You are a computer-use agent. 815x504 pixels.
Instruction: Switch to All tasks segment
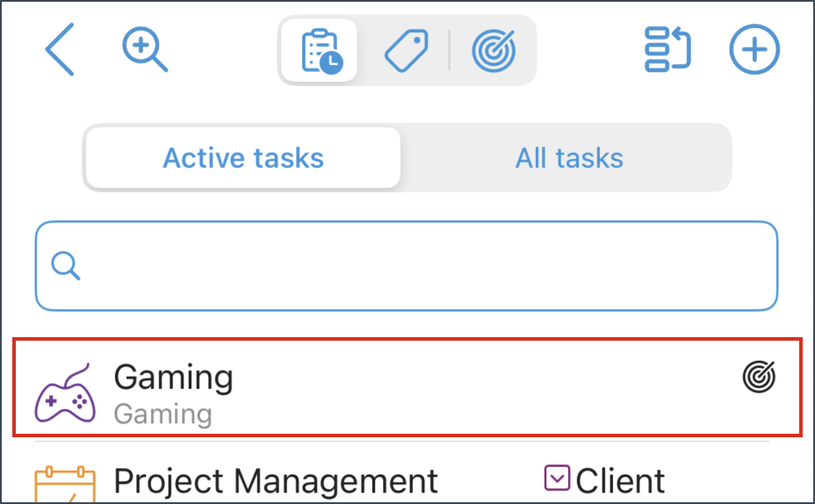pos(569,158)
